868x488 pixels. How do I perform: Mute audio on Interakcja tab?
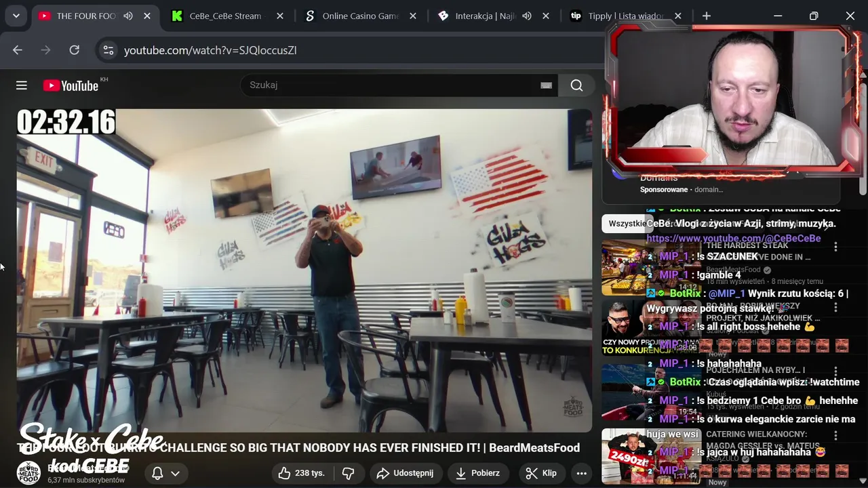click(x=526, y=16)
